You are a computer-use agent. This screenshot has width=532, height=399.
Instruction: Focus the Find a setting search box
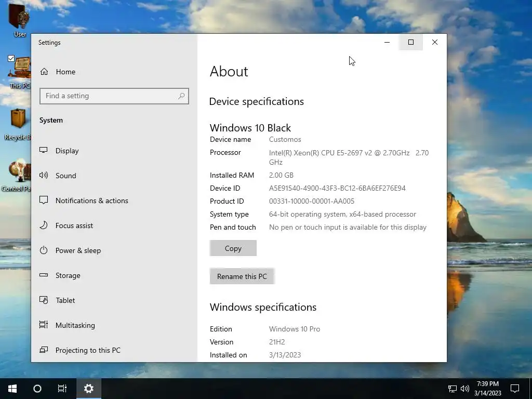coord(114,96)
